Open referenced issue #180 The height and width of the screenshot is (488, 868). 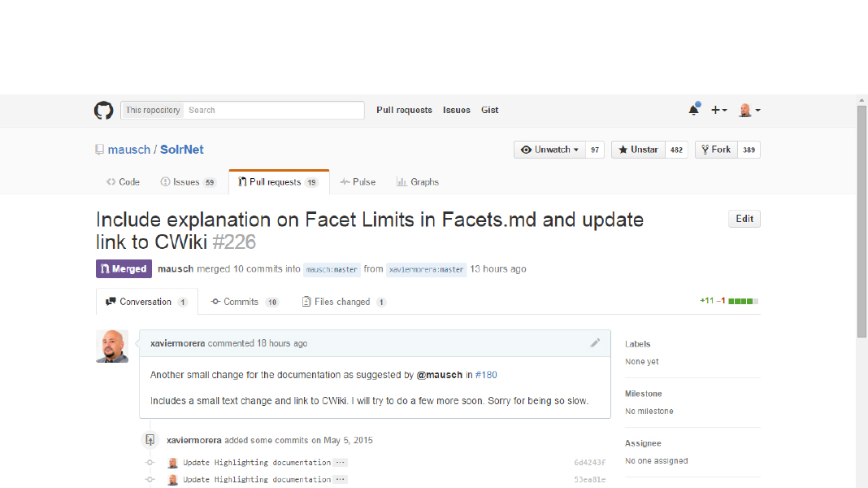tap(486, 375)
